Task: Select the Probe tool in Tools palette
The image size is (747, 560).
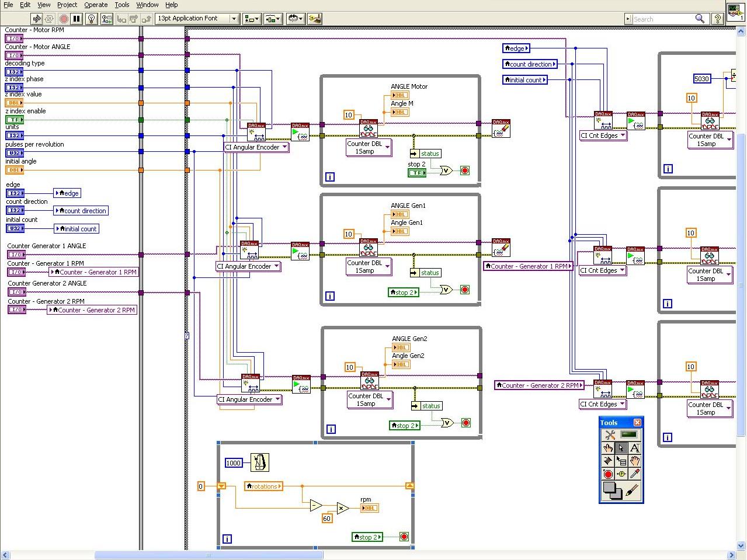Action: click(x=621, y=474)
